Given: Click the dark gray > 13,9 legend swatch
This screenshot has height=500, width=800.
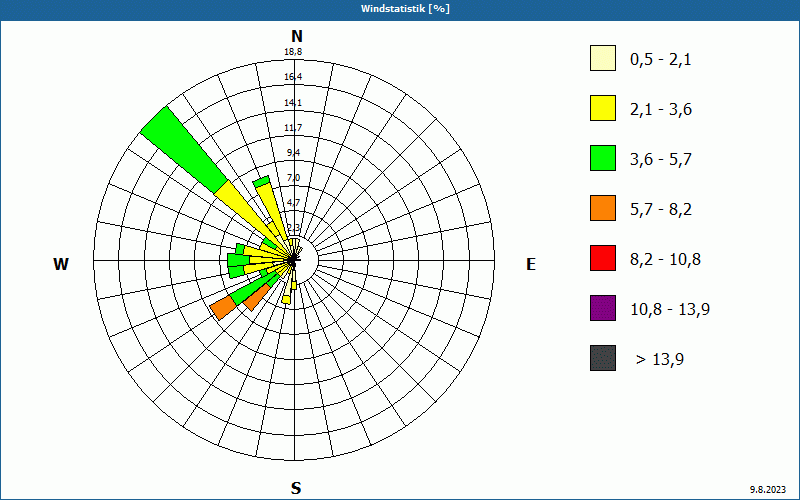Looking at the screenshot, I should [x=603, y=358].
